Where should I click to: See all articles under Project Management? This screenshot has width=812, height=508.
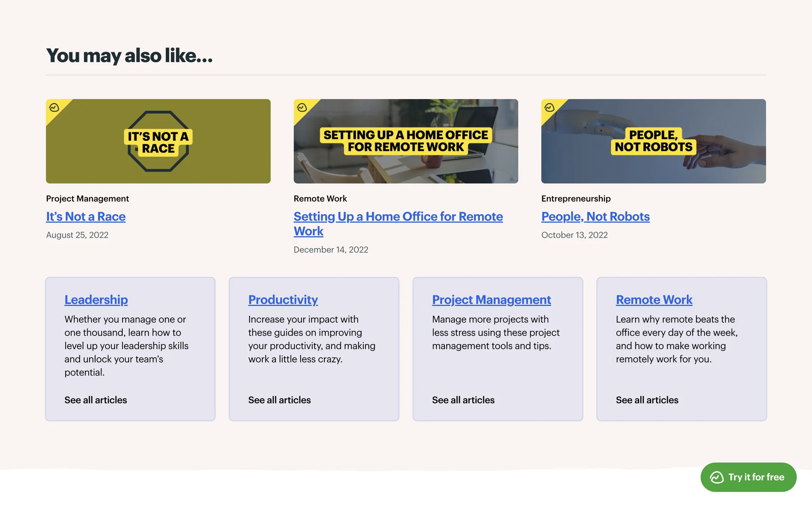pyautogui.click(x=463, y=400)
